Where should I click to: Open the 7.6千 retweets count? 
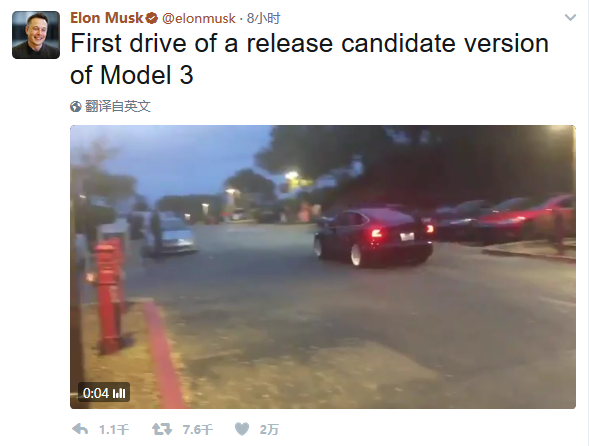198,429
